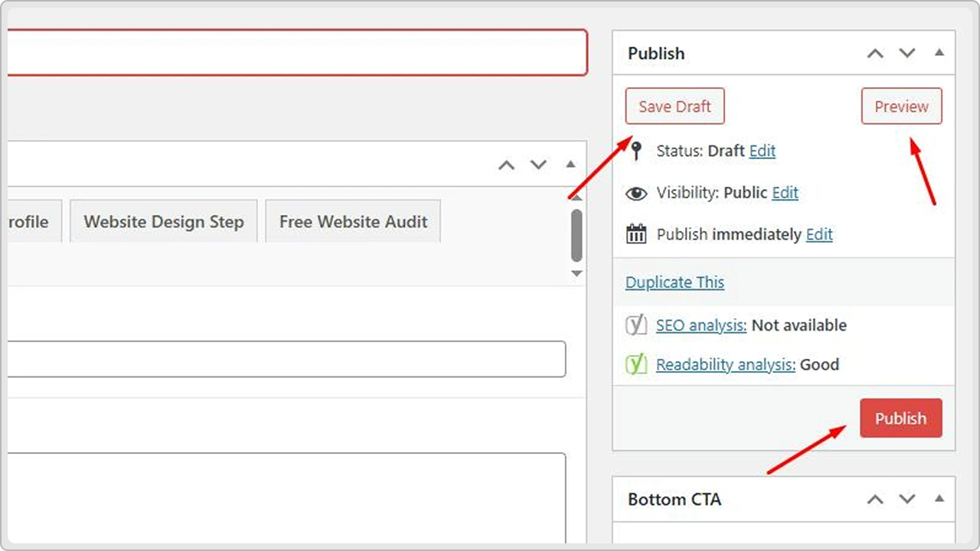Move the Publish panel down using its down chevron
Image resolution: width=980 pixels, height=551 pixels.
coord(907,54)
